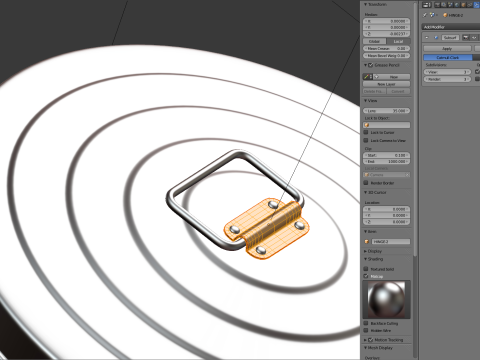
Task: Click the Lens value slider
Action: (x=387, y=111)
